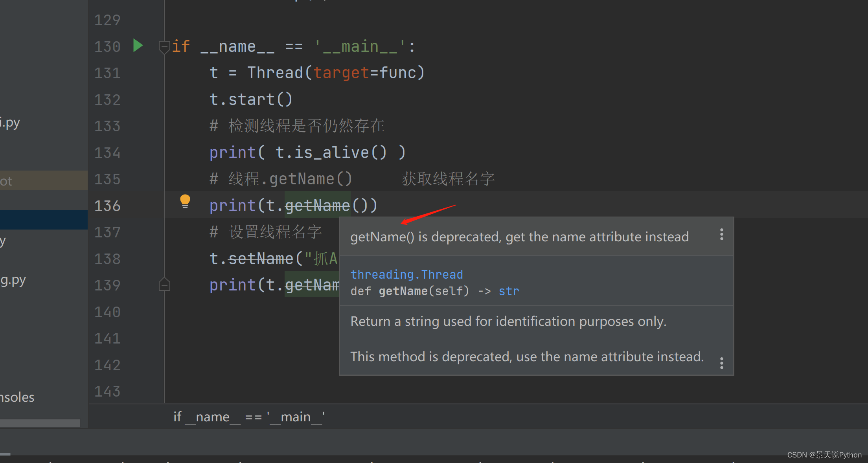Select the file ending in 'i.py'
Image resolution: width=868 pixels, height=463 pixels.
click(x=10, y=123)
